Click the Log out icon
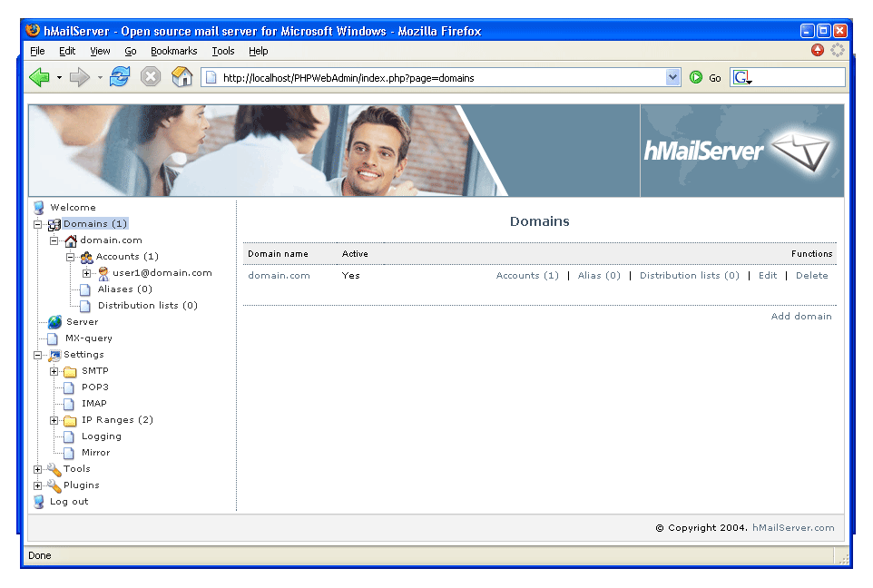This screenshot has width=873, height=588. pyautogui.click(x=38, y=502)
